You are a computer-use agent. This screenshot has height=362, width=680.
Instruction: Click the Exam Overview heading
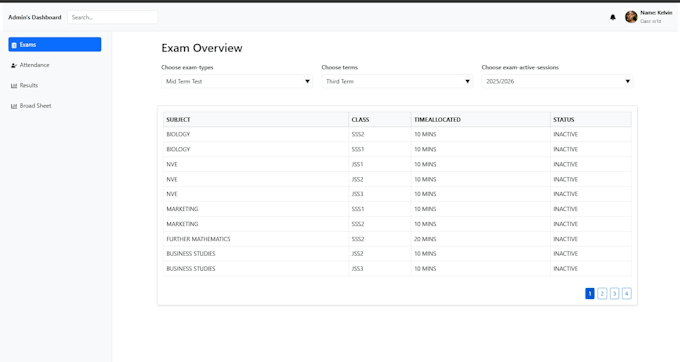click(202, 48)
